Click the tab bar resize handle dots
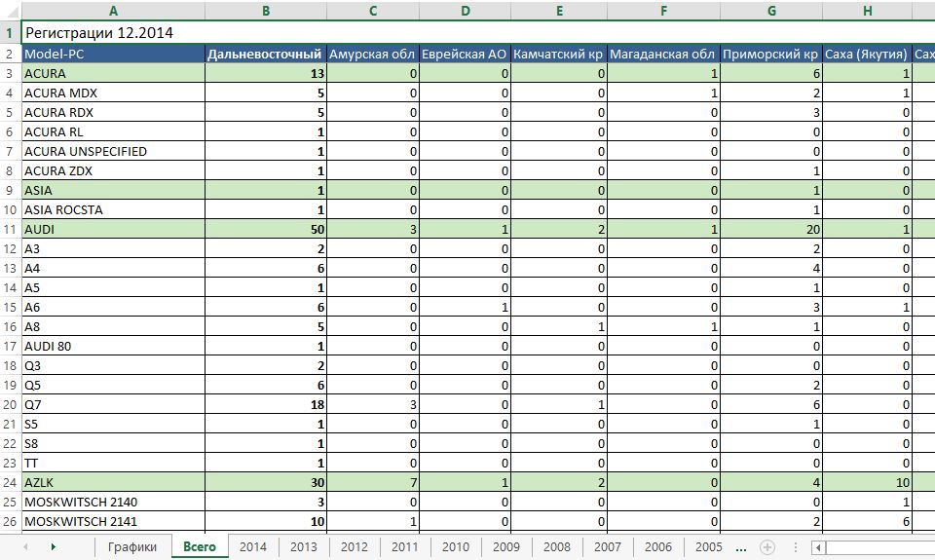 pyautogui.click(x=797, y=547)
